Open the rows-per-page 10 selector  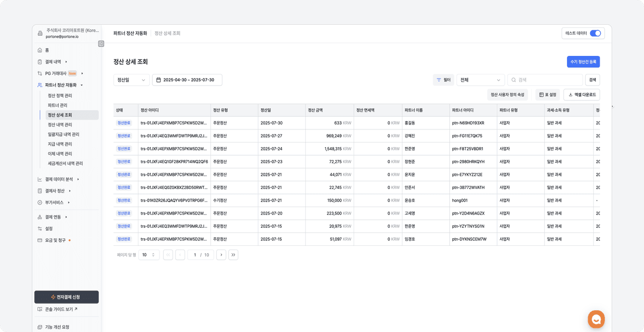(x=149, y=255)
